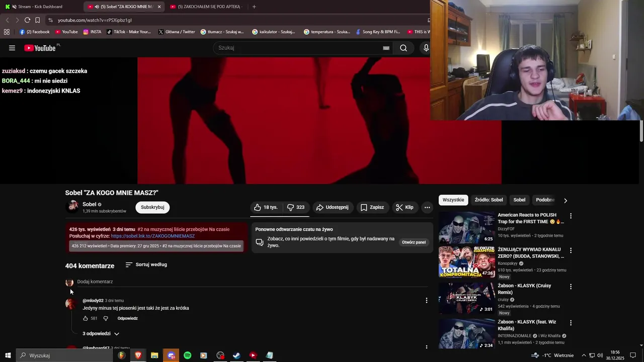The image size is (644, 362).
Task: Open Spotify from the taskbar
Action: [187, 355]
